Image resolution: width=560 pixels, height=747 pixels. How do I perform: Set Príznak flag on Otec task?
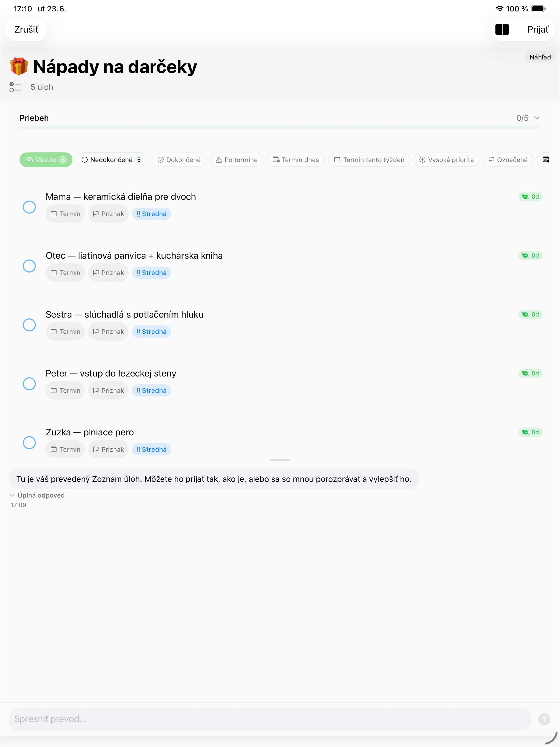tap(108, 273)
